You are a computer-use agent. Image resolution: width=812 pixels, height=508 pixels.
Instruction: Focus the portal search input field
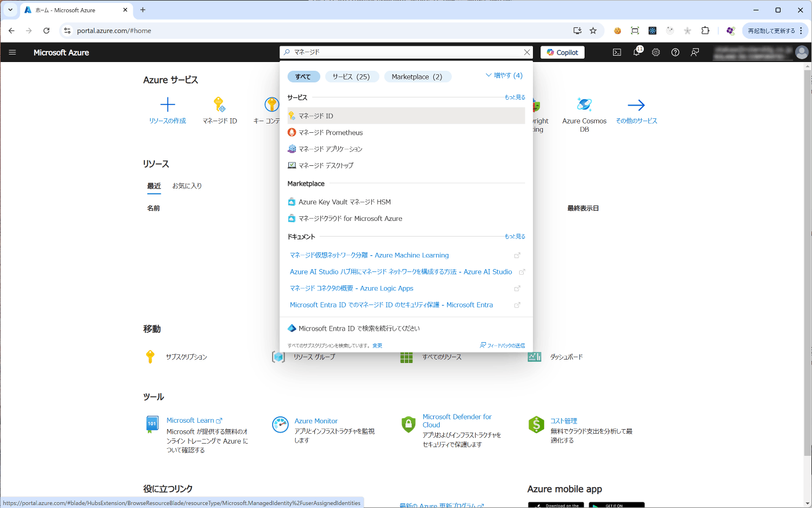pyautogui.click(x=406, y=52)
